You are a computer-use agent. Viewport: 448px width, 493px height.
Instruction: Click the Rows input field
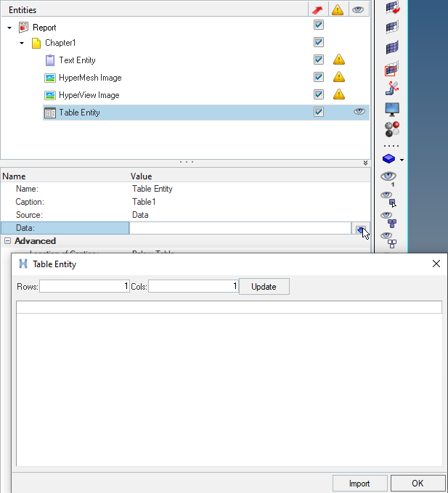click(84, 286)
